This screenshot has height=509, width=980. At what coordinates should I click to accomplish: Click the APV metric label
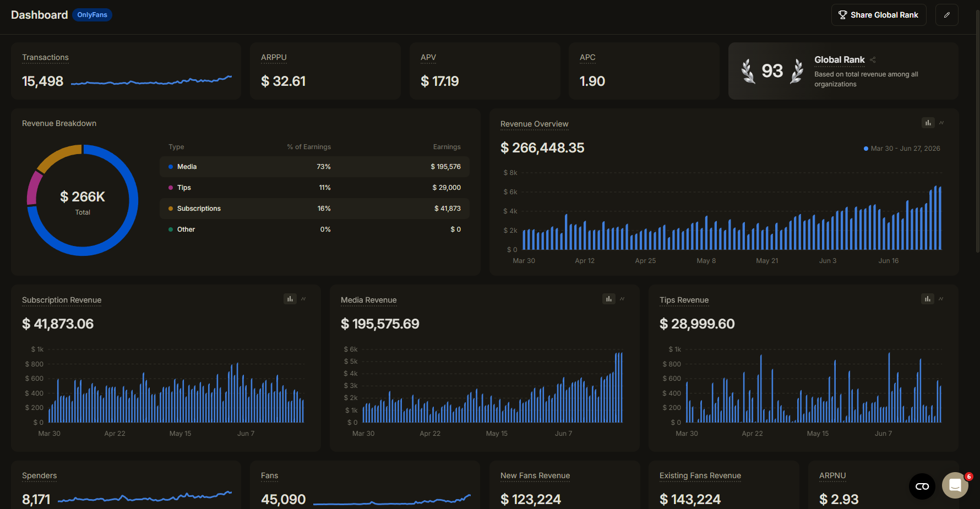[x=428, y=57]
